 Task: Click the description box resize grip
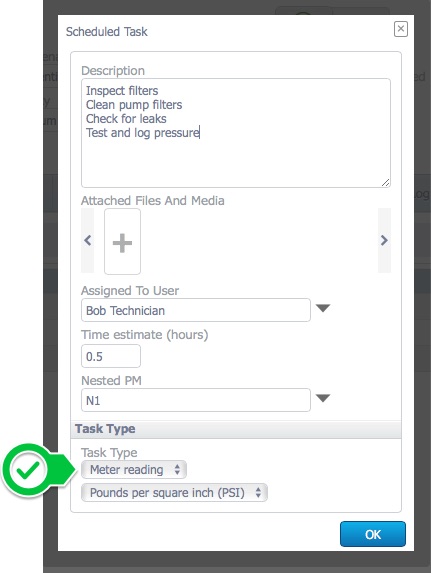pos(386,183)
